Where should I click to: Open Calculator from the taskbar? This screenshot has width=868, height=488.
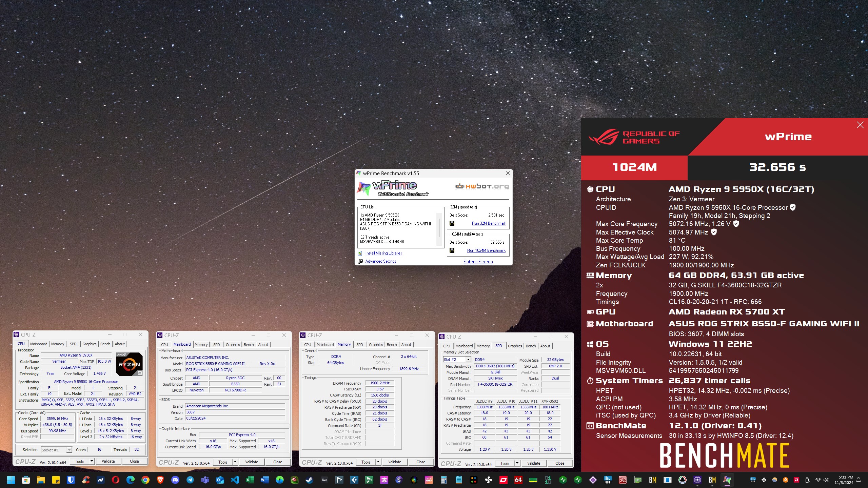coord(443,480)
